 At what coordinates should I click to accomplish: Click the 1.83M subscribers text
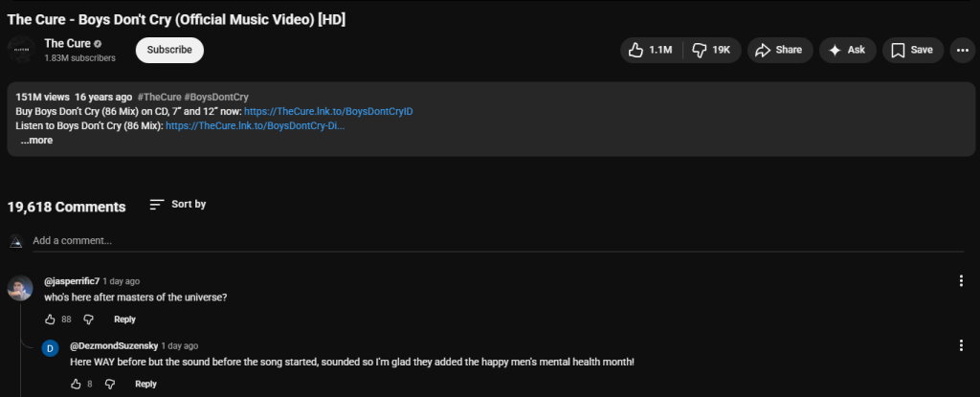click(80, 58)
